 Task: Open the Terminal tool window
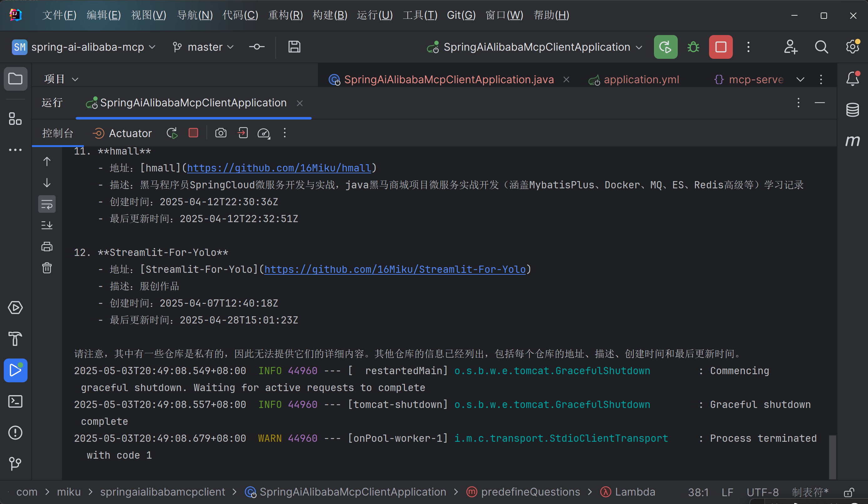[x=15, y=401]
